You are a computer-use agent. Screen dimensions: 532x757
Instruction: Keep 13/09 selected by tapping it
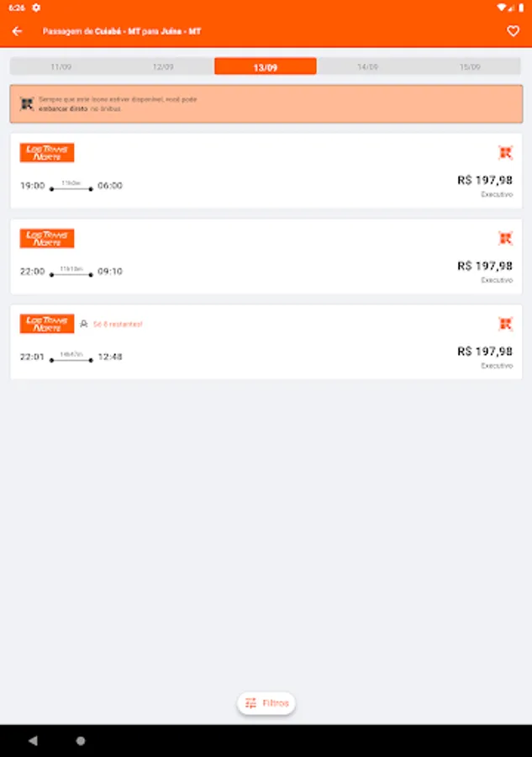coord(266,66)
